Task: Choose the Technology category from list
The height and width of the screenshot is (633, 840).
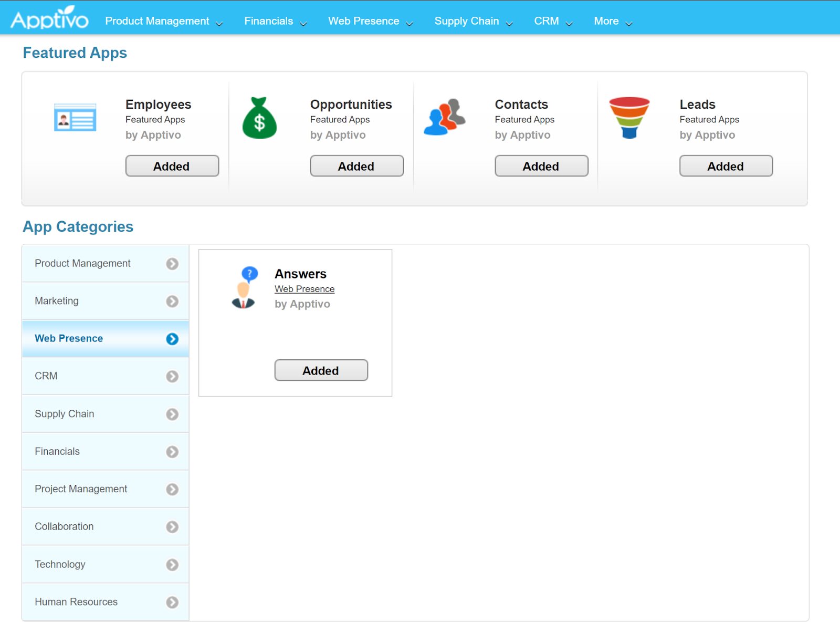Action: point(60,564)
